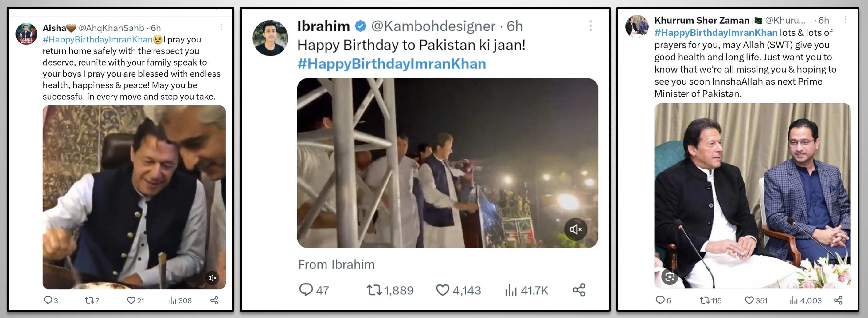Repost Khurrum Sher Zaman's tweet
This screenshot has height=318, width=868.
705,300
